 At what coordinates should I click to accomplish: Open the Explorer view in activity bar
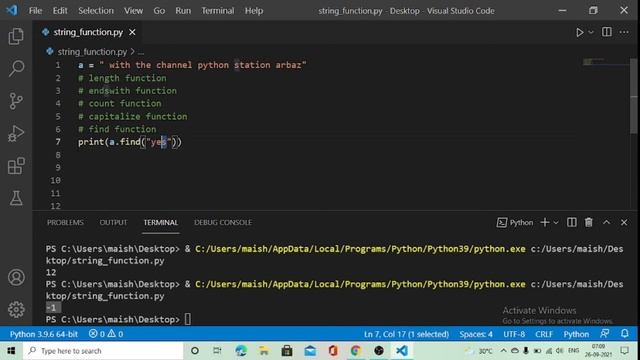[16, 36]
